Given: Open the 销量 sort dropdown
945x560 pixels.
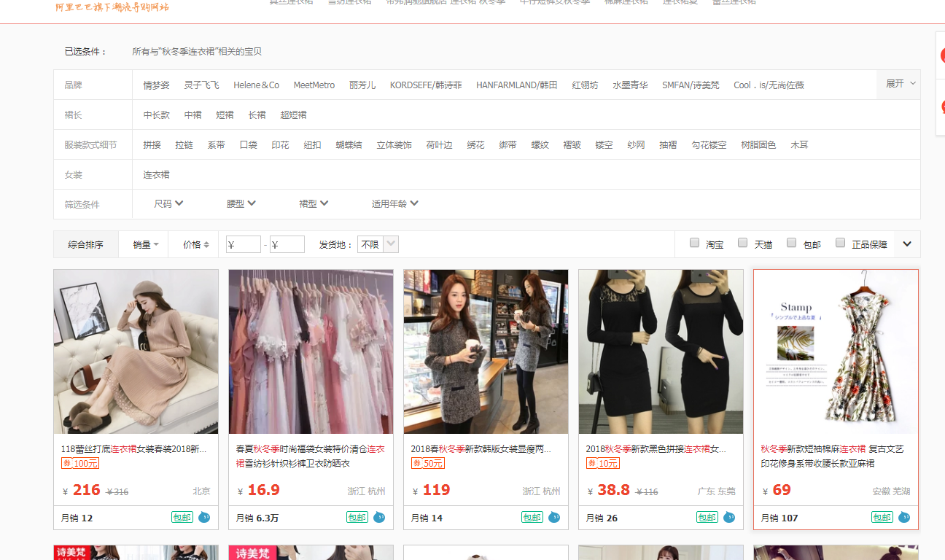Looking at the screenshot, I should tap(146, 244).
